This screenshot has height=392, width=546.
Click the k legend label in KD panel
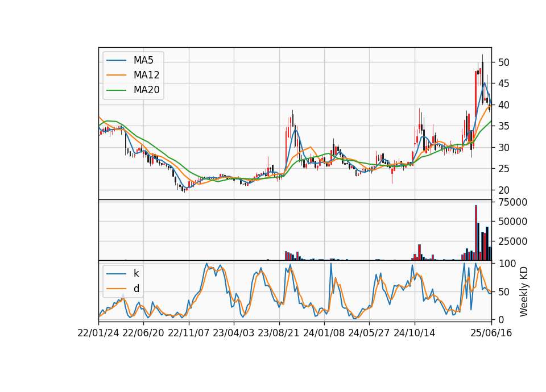coord(136,273)
